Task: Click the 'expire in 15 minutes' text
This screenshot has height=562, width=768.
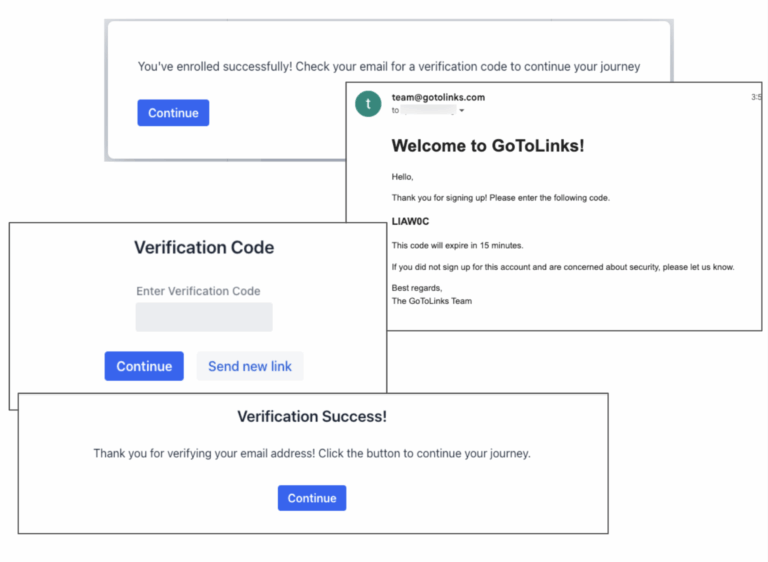Action: [x=457, y=245]
